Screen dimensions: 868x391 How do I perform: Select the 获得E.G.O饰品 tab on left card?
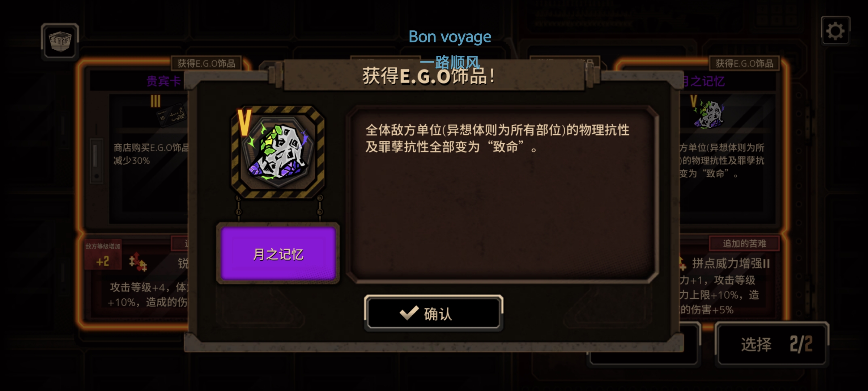pos(207,63)
